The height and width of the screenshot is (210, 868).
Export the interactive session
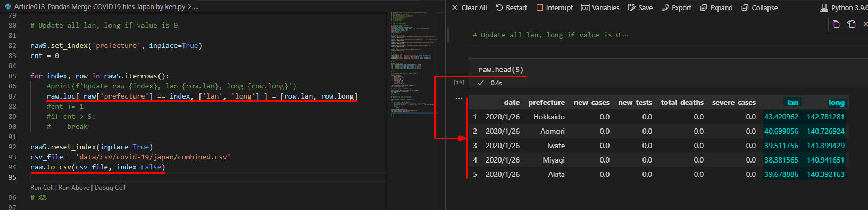(x=677, y=7)
